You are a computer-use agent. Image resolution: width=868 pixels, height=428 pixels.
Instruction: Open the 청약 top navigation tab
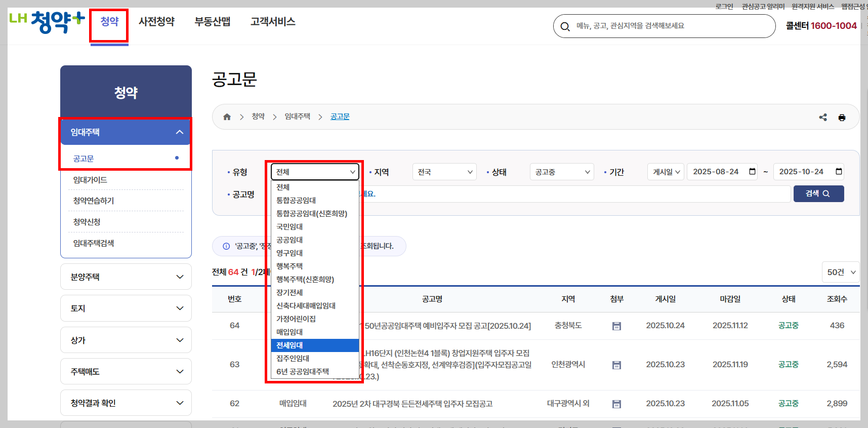point(109,22)
